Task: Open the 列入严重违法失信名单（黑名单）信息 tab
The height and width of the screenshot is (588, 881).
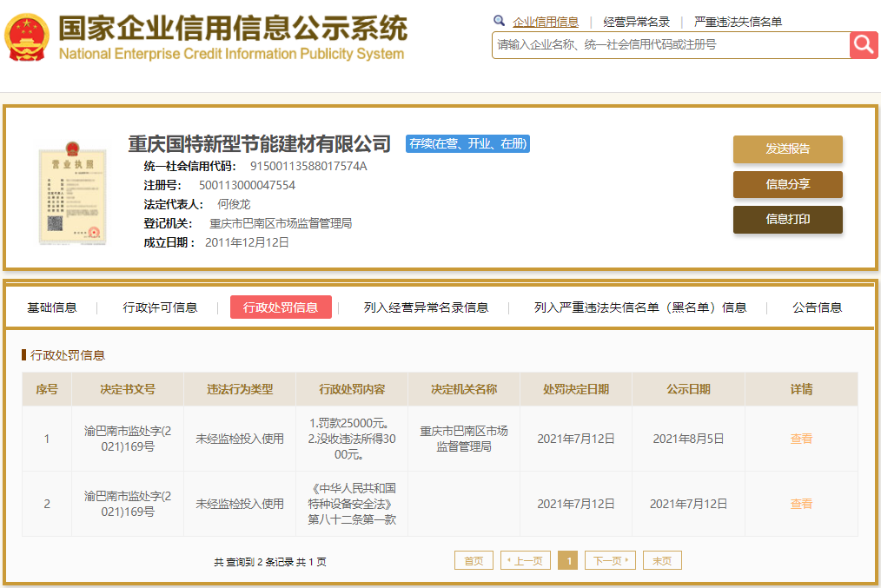Action: pyautogui.click(x=640, y=307)
